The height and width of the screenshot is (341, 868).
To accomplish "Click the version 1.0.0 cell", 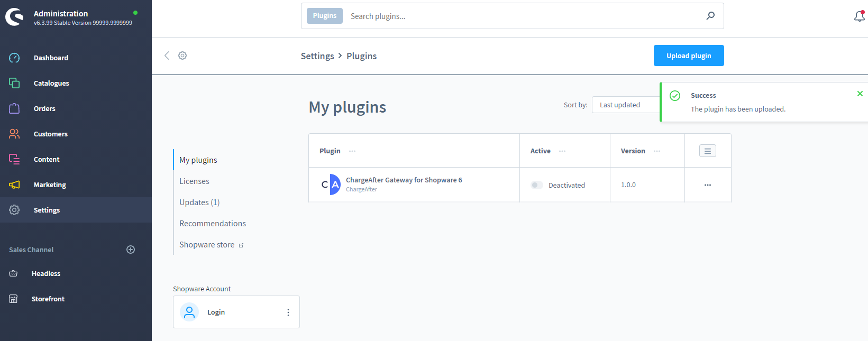I will click(x=628, y=185).
